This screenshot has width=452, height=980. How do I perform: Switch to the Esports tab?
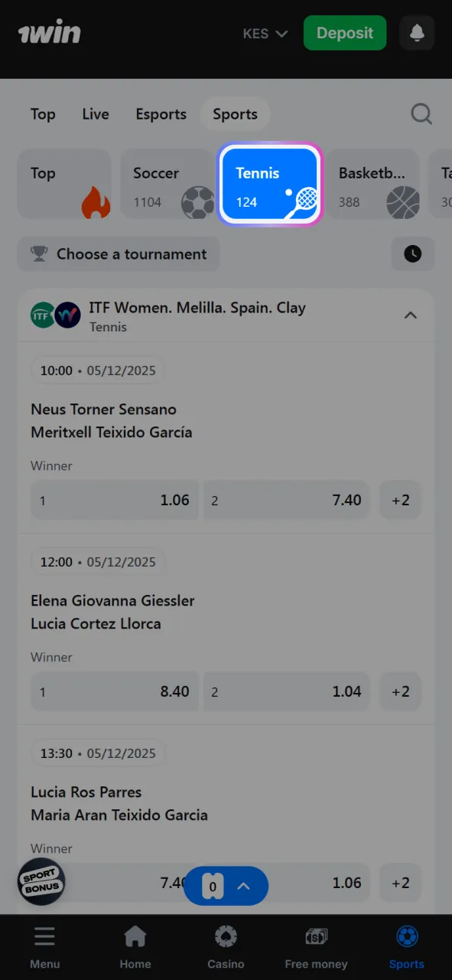coord(161,113)
